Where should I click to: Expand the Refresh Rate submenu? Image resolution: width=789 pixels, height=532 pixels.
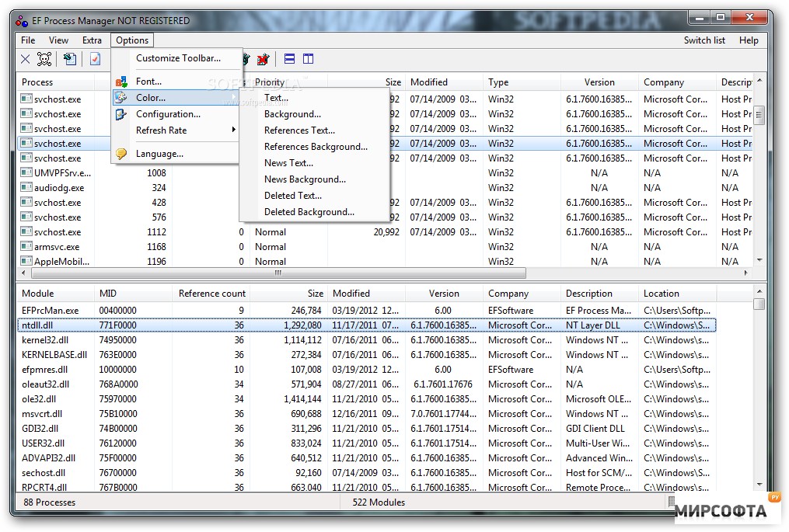(x=161, y=130)
